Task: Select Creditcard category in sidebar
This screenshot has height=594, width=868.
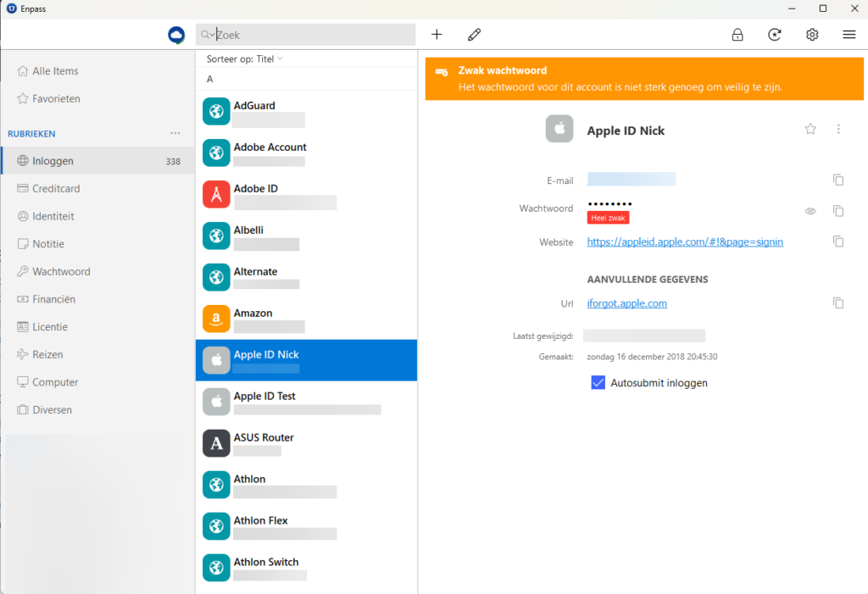Action: [x=56, y=188]
